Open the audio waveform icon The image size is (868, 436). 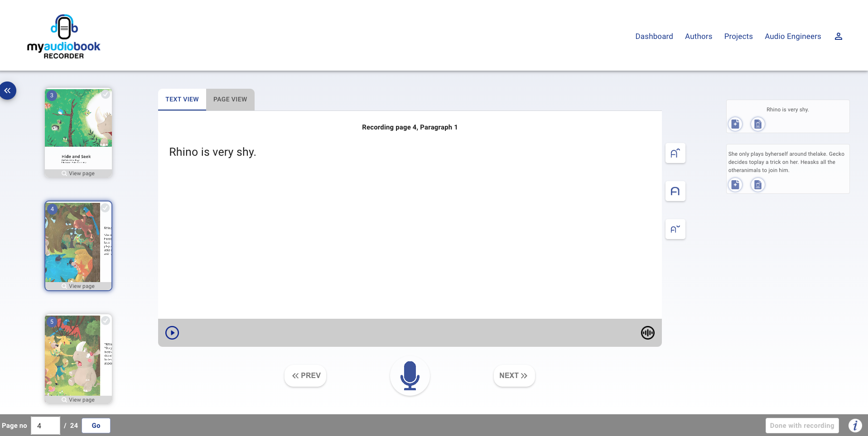coord(648,333)
